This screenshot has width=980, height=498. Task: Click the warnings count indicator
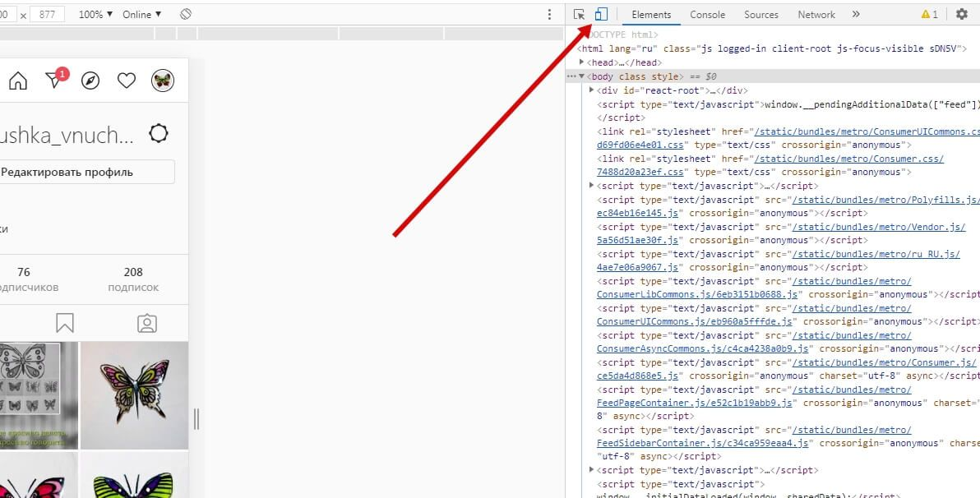coord(929,14)
